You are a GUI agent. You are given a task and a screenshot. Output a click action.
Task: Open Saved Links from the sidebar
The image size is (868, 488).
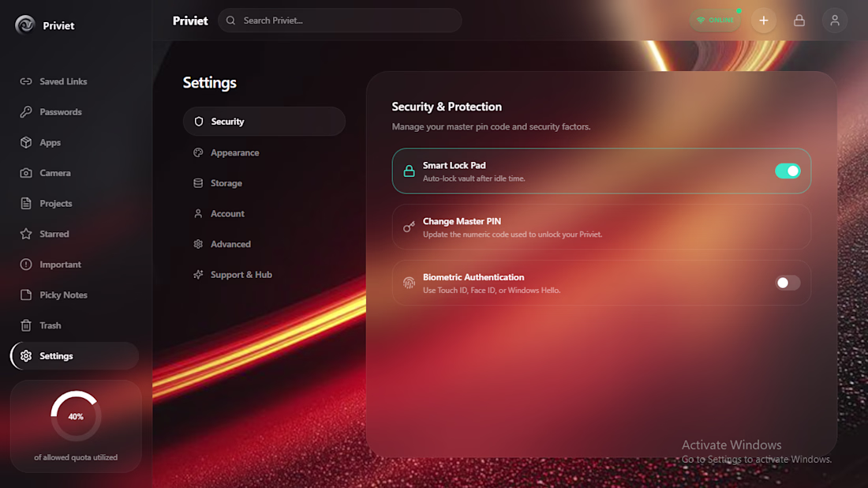point(74,81)
